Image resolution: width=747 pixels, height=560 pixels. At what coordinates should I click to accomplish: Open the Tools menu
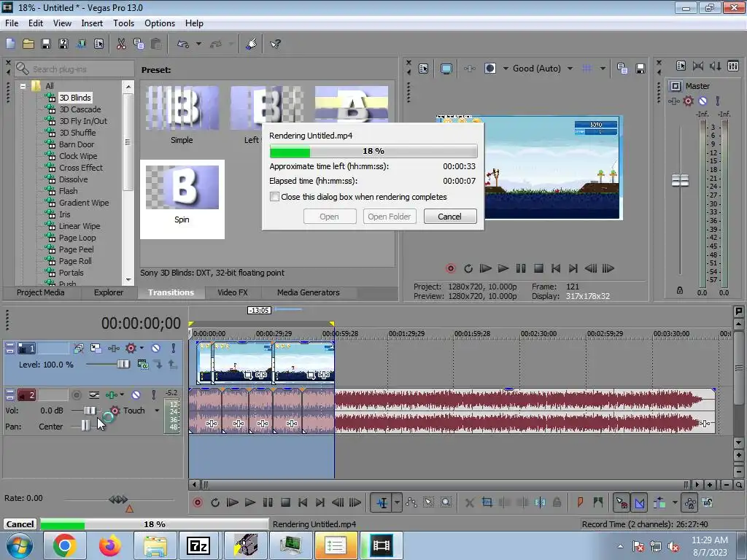pyautogui.click(x=123, y=23)
